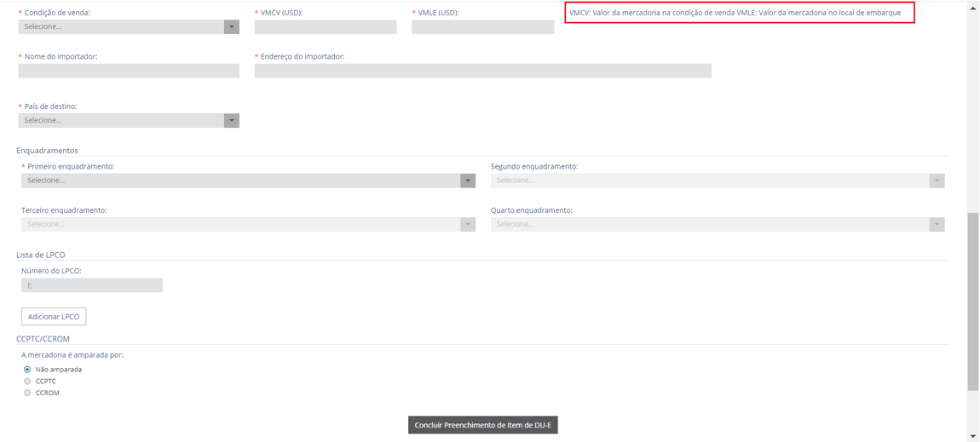Screen dimensions: 980x442
Task: Select the Endereço do importador field
Action: (482, 71)
